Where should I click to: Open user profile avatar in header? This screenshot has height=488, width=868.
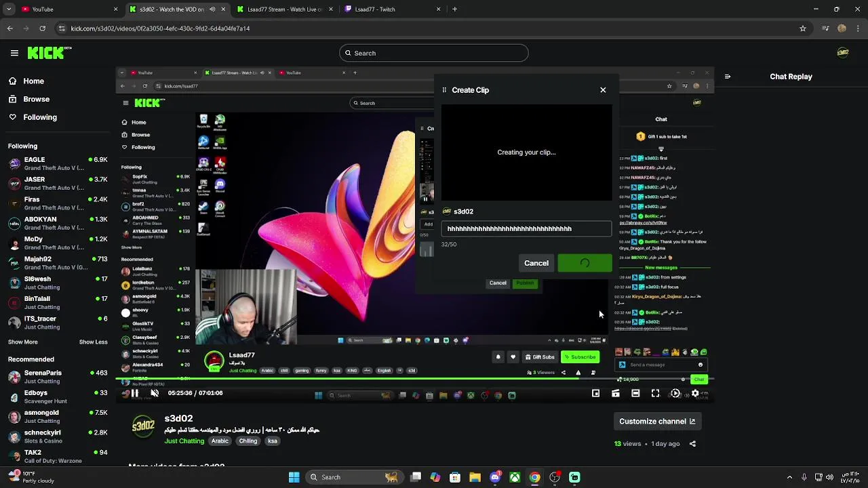point(843,53)
